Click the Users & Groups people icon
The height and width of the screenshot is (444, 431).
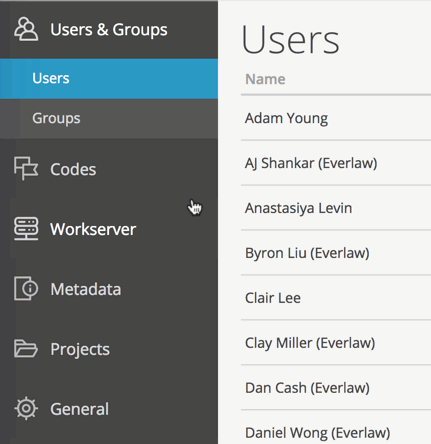26,29
